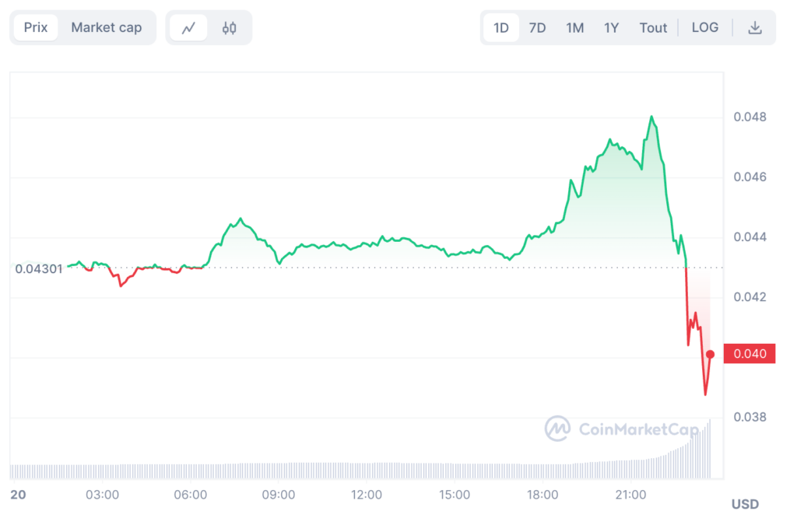This screenshot has width=797, height=532.
Task: Click the download chart icon
Action: coord(754,28)
